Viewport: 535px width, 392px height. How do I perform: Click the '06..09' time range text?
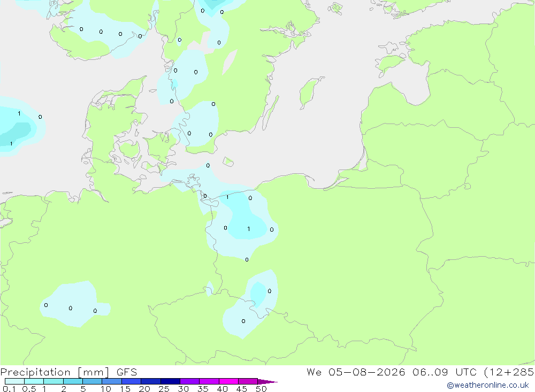pyautogui.click(x=430, y=372)
